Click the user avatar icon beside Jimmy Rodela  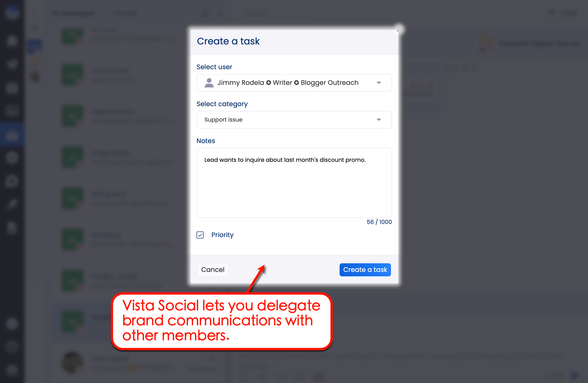tap(209, 83)
